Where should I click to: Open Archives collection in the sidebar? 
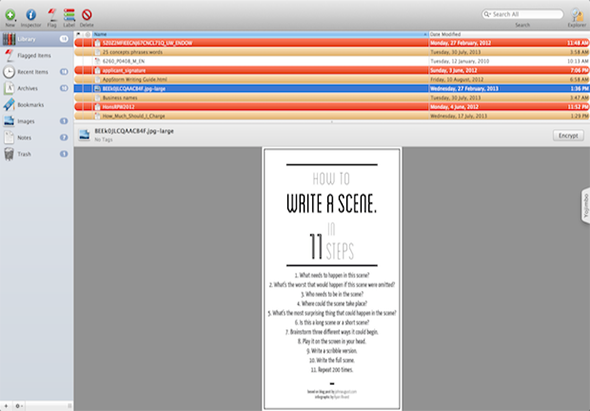click(36, 88)
